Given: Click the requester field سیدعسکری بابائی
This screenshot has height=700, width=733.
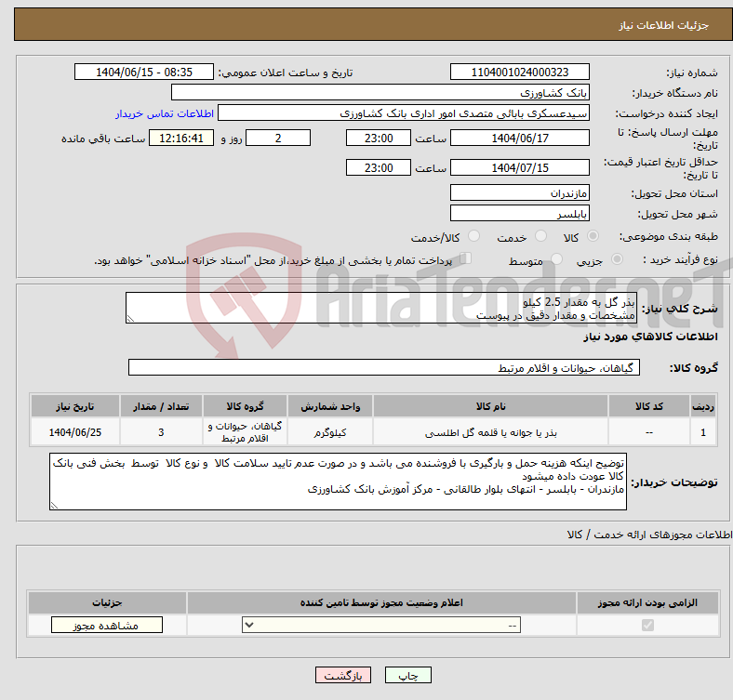Looking at the screenshot, I should coord(404,113).
